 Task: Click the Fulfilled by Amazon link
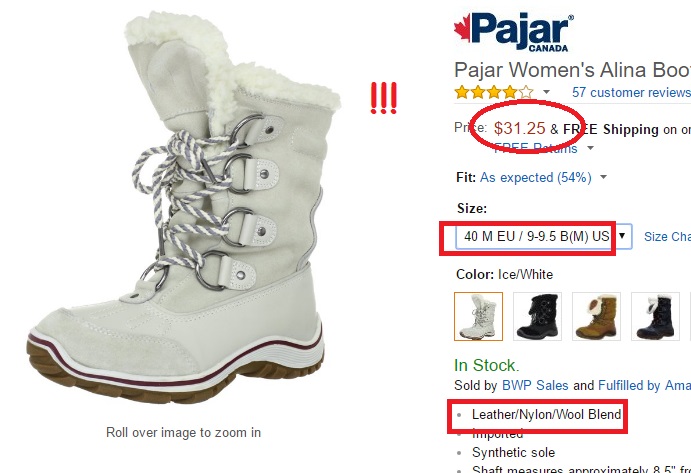coord(644,385)
